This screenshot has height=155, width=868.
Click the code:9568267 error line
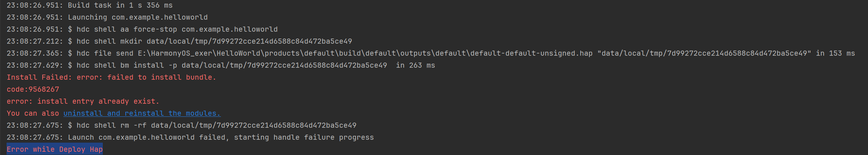(33, 89)
